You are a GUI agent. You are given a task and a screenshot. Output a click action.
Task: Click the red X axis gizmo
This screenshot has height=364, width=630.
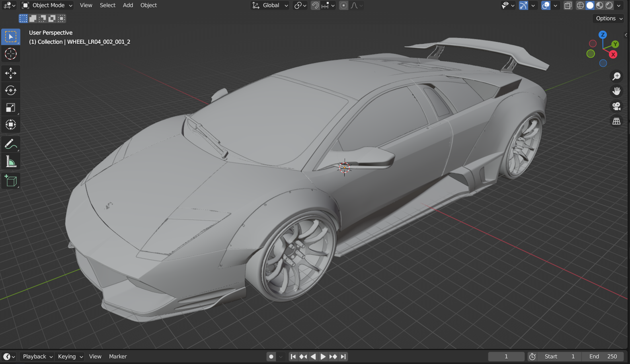point(613,55)
